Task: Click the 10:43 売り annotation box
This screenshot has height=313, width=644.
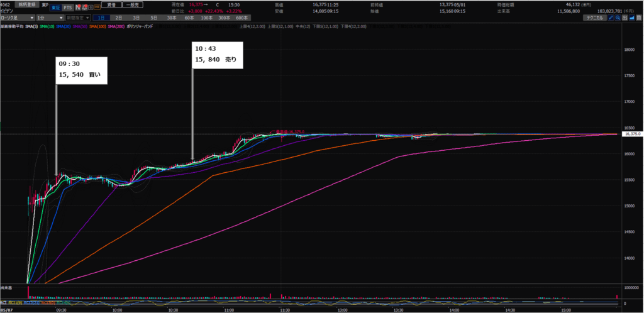Action: click(218, 55)
